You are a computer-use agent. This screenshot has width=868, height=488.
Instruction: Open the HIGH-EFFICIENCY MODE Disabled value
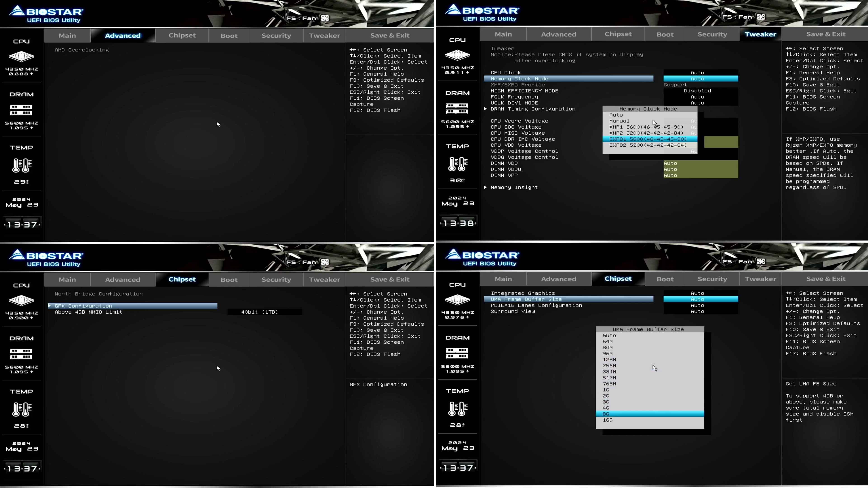[x=697, y=91]
